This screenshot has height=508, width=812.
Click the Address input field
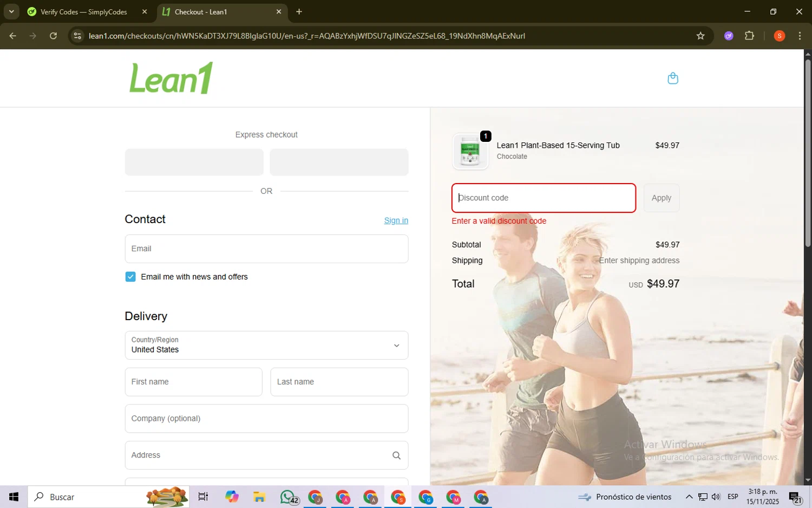click(x=266, y=455)
